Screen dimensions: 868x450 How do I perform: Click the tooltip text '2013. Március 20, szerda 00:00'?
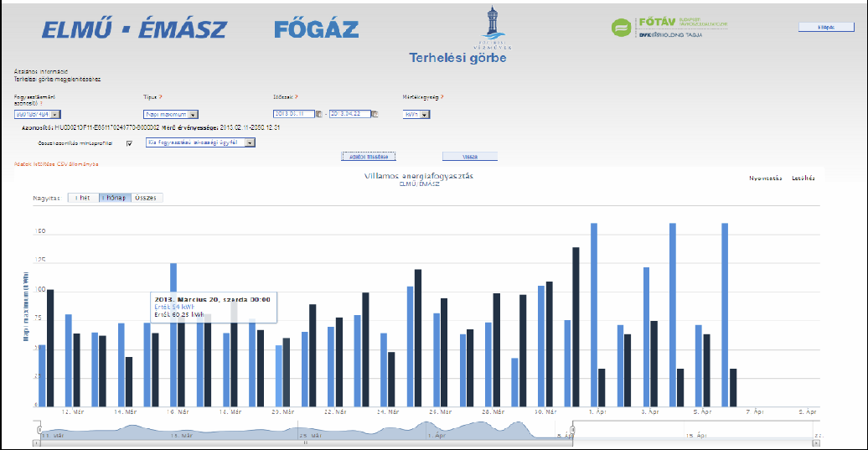tap(212, 299)
